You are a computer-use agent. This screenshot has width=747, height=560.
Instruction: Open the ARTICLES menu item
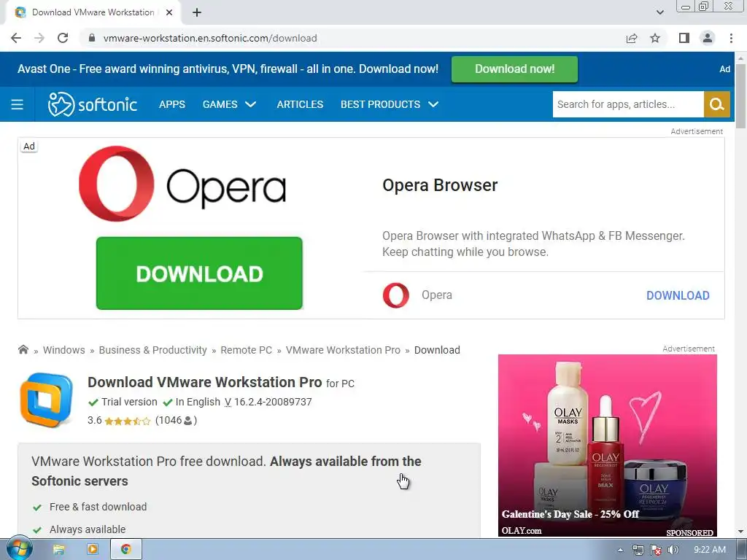300,104
